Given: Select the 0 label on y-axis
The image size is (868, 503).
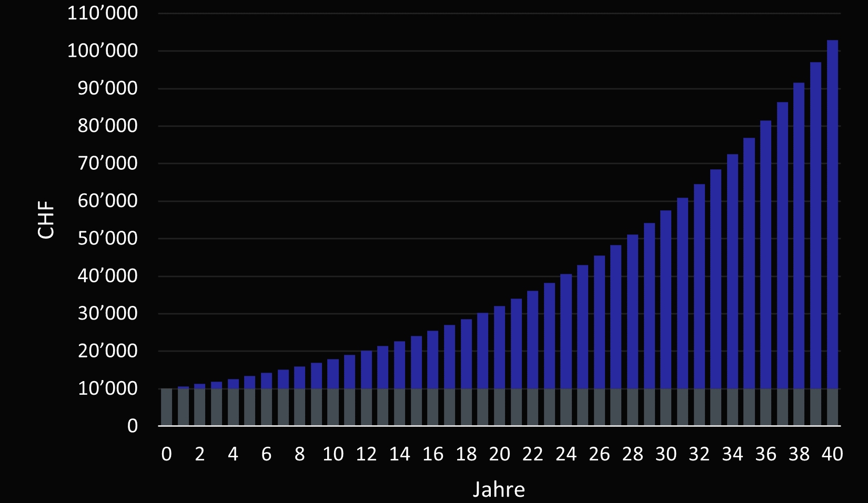Looking at the screenshot, I should 133,426.
